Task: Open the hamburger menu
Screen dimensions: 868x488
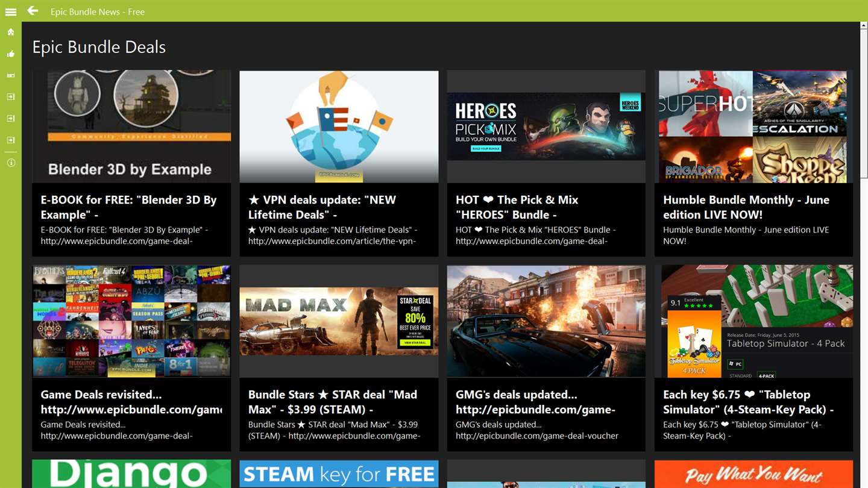Action: 10,11
